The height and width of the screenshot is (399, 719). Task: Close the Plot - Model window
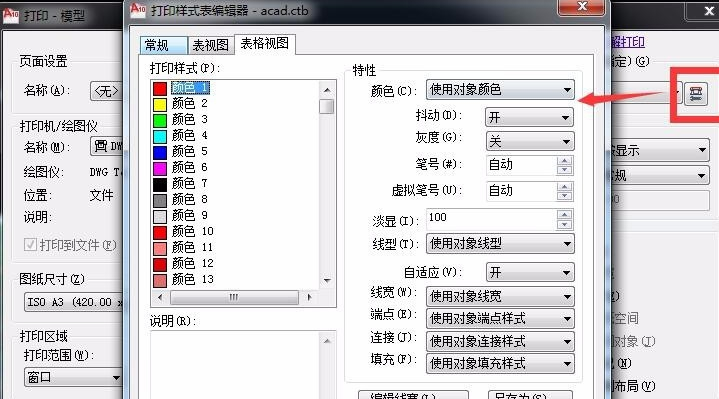click(709, 11)
